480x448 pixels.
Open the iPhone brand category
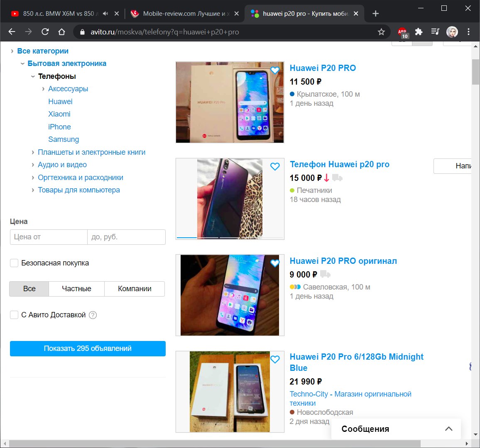pos(59,127)
